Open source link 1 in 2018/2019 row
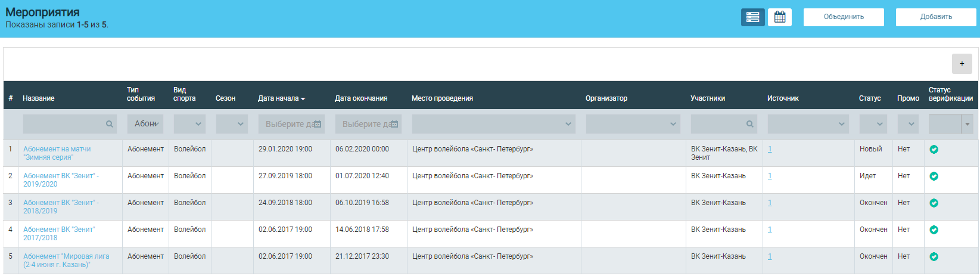This screenshot has width=980, height=279. (770, 203)
